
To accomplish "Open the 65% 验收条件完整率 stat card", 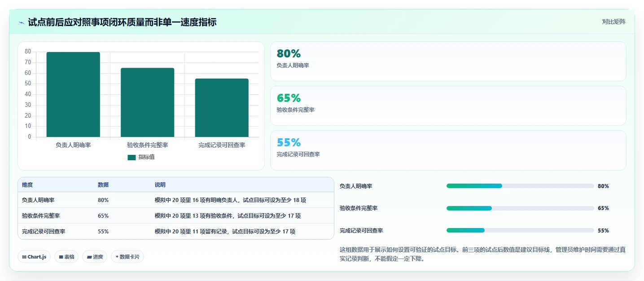I will point(448,105).
